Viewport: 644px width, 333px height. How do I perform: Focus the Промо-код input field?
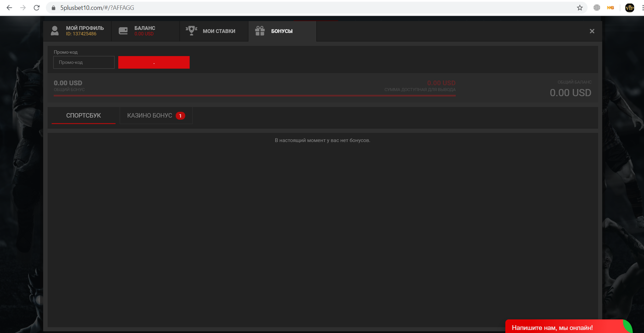pos(84,63)
